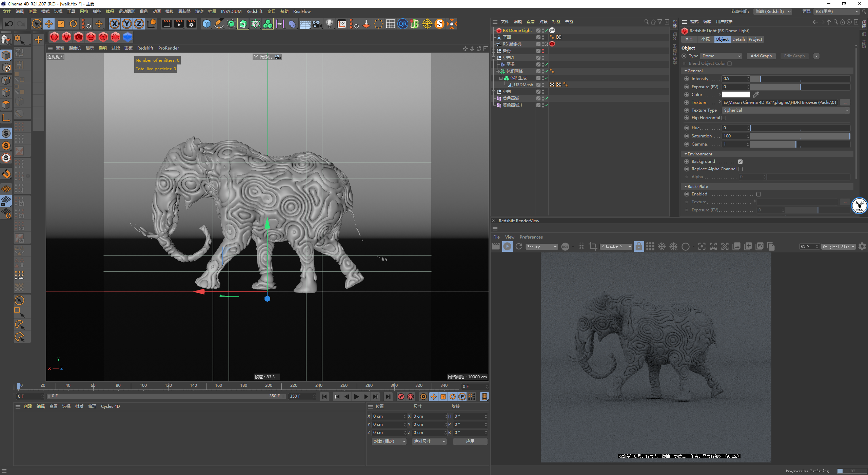Select the Rotate tool icon

pyautogui.click(x=73, y=24)
